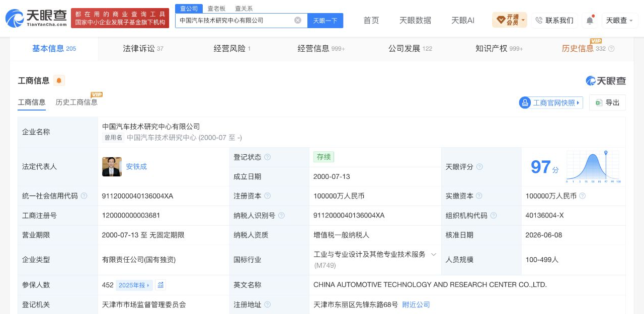Open the 天眼查 account dropdown
The image size is (644, 314).
[620, 20]
